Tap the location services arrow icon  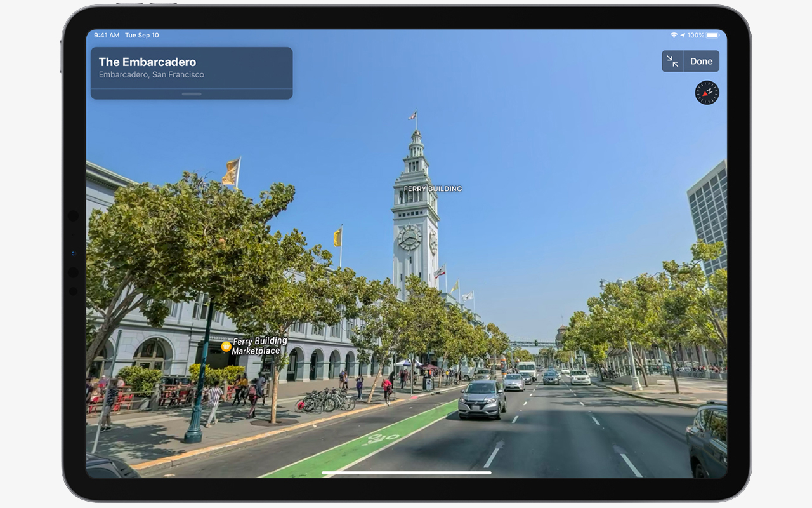pyautogui.click(x=683, y=36)
